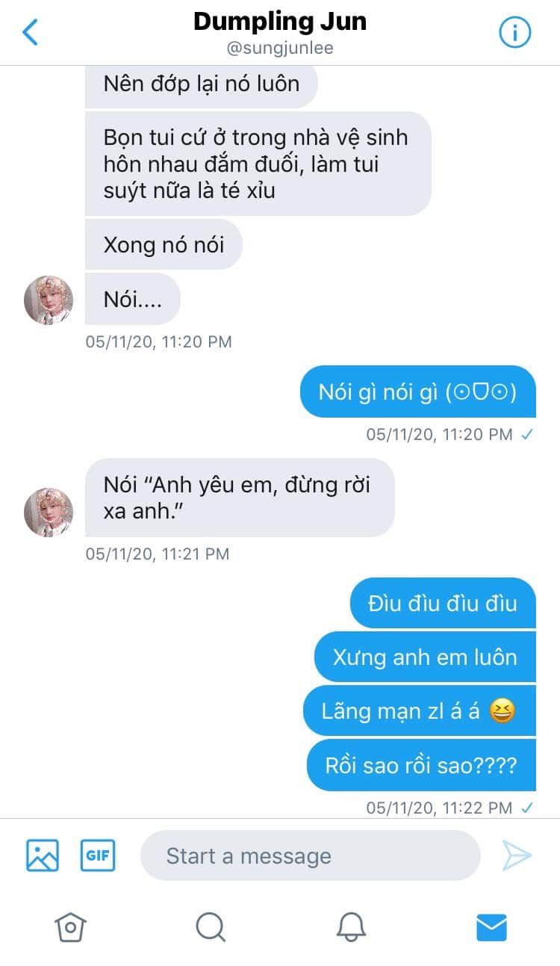
Task: Open the GIF picker
Action: coord(99,855)
